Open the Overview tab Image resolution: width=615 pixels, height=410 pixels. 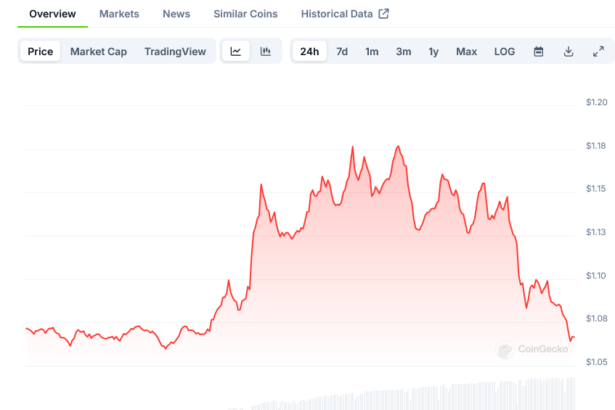52,14
